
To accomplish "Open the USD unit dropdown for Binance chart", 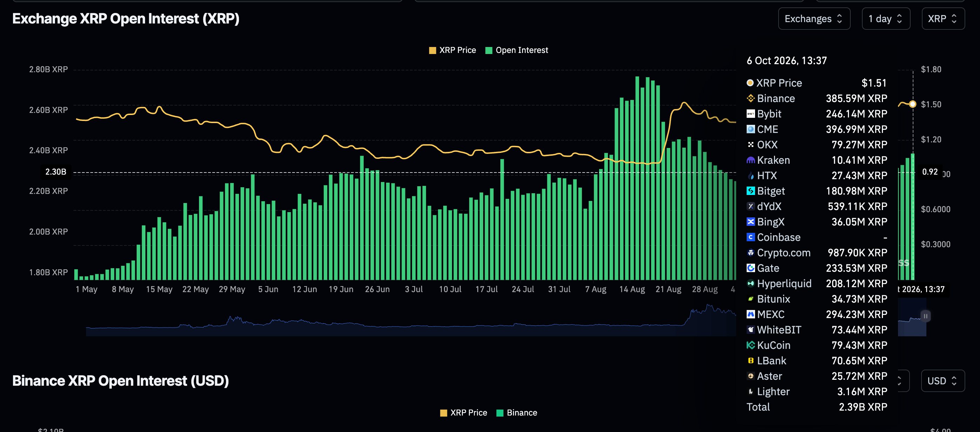I will coord(943,380).
